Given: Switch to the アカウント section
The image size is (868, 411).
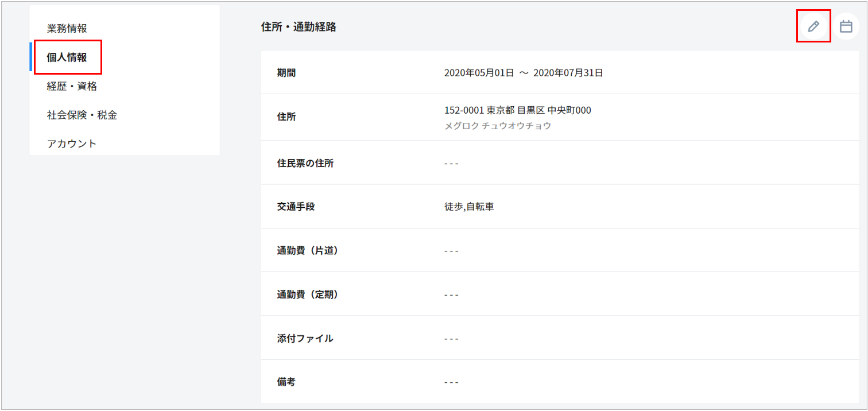Looking at the screenshot, I should (x=72, y=144).
